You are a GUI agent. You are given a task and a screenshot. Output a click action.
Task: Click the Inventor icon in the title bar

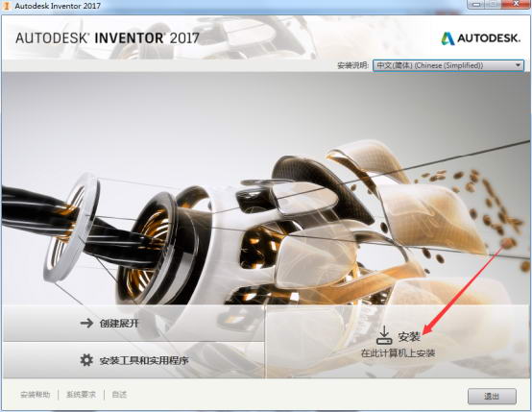6,6
